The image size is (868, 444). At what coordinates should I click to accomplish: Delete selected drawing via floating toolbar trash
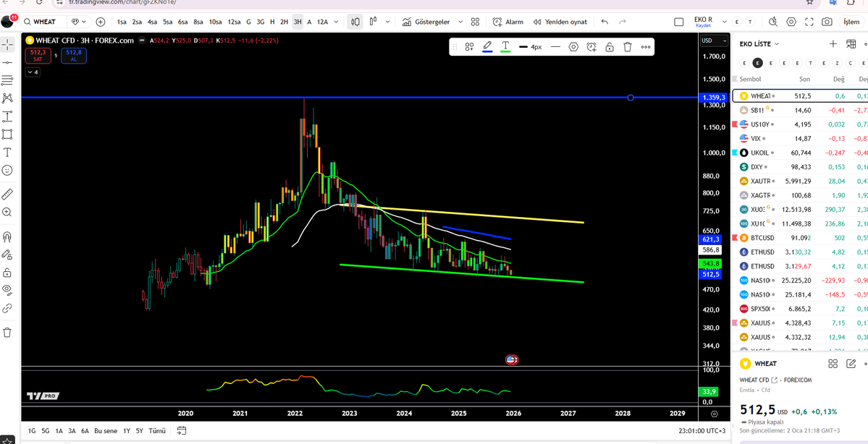point(628,47)
